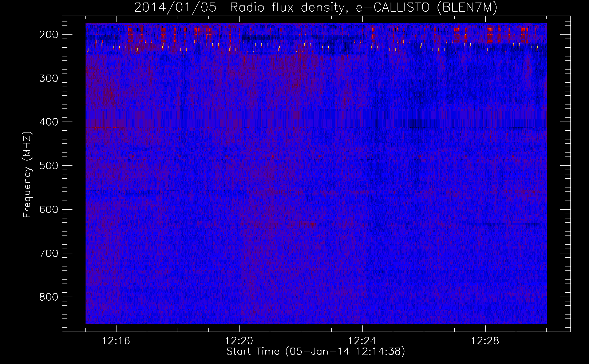
Task: Select the 800 frequency axis label
Action: (49, 297)
